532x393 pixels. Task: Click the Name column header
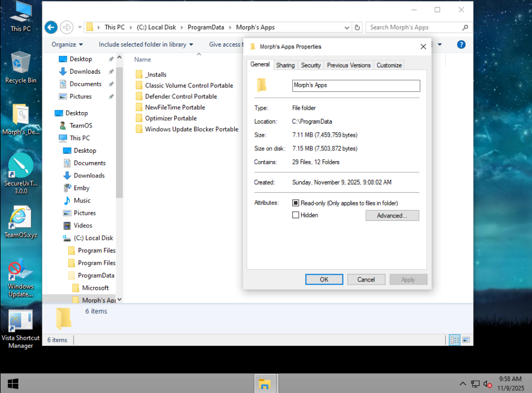(x=142, y=59)
